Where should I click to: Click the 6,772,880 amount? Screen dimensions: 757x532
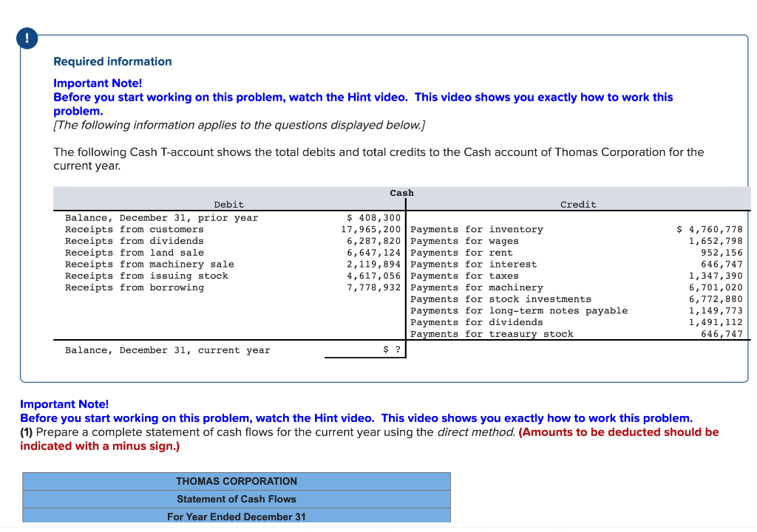click(x=716, y=299)
